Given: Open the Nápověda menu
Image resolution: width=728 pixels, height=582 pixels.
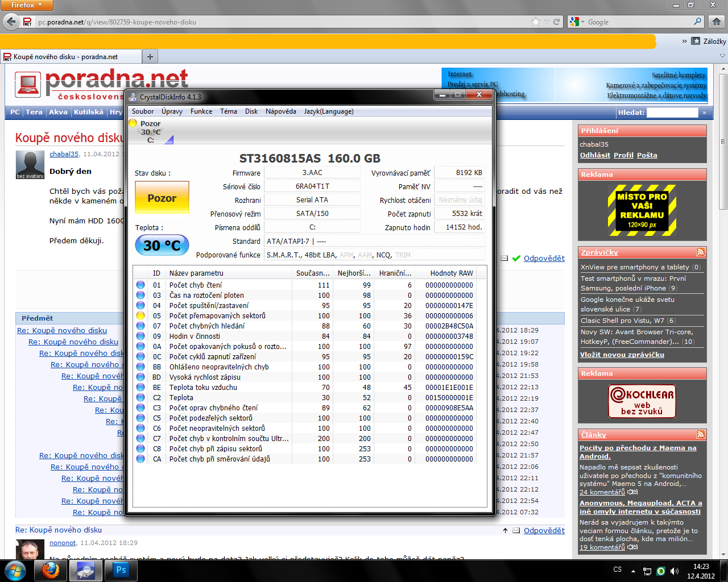Looking at the screenshot, I should pos(281,111).
